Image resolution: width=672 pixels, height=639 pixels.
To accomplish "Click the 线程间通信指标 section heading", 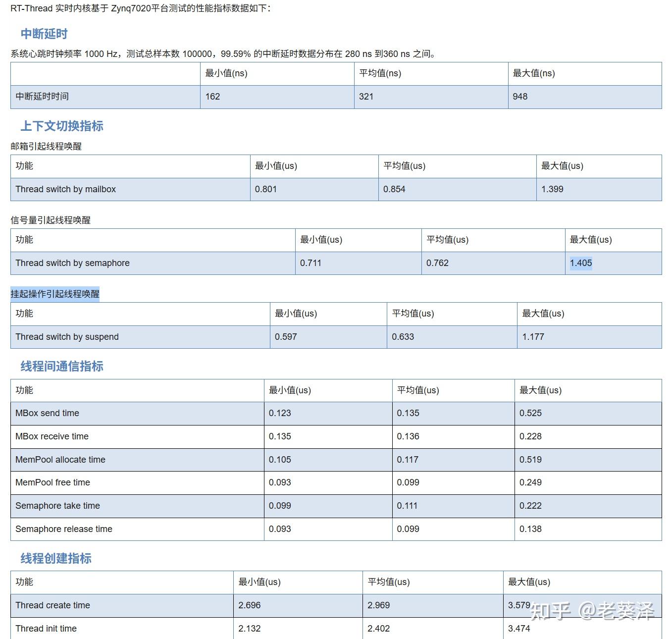I will [61, 367].
